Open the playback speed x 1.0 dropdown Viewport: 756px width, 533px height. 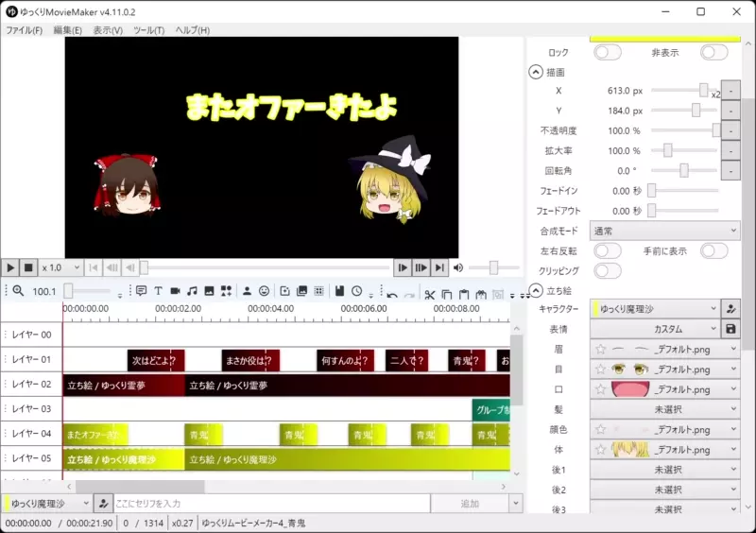(60, 267)
